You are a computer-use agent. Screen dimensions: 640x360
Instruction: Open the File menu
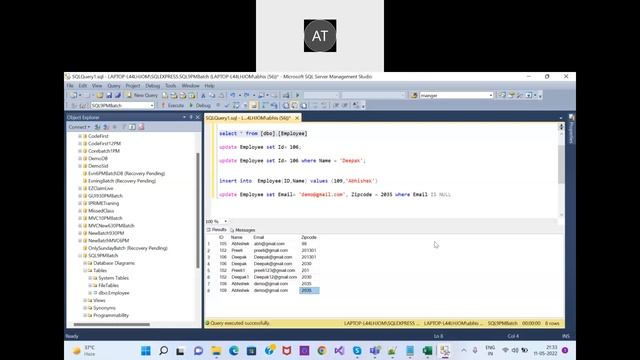[x=70, y=86]
